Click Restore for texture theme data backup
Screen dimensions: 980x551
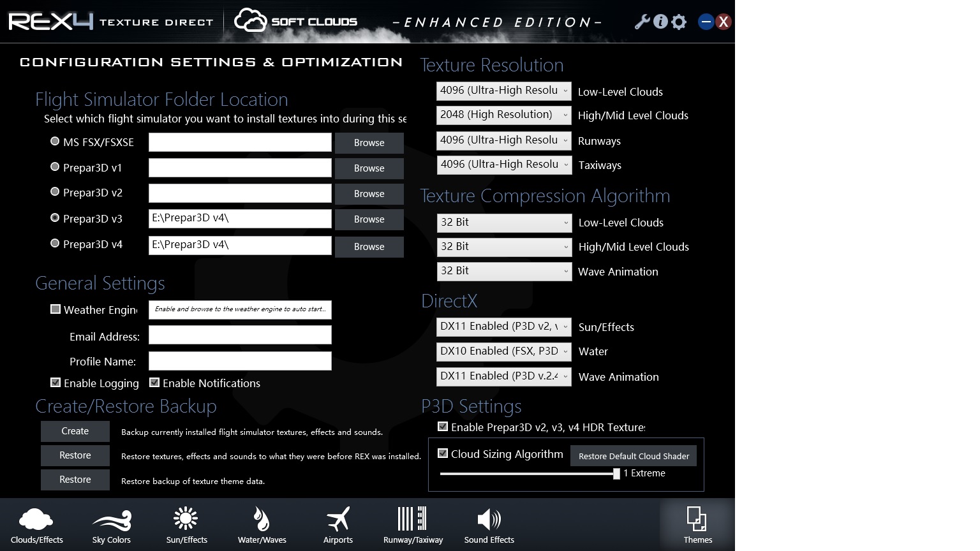(x=75, y=480)
